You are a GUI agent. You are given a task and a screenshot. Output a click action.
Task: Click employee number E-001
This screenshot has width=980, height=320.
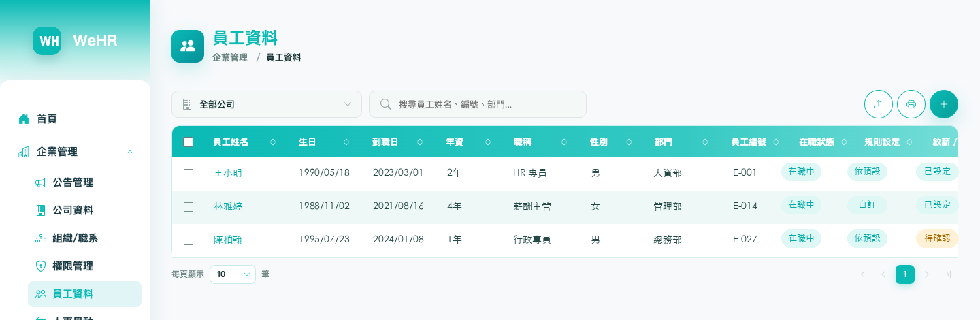tap(745, 173)
